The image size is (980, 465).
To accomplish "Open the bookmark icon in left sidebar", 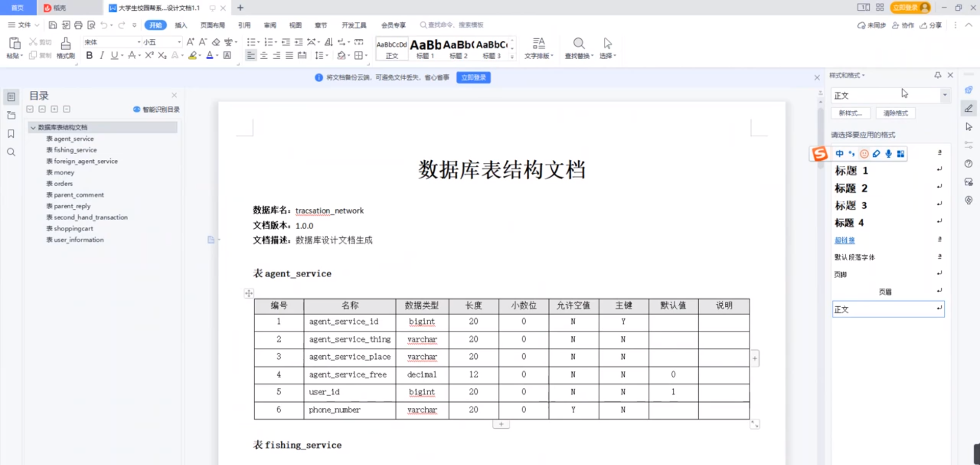I will tap(11, 134).
